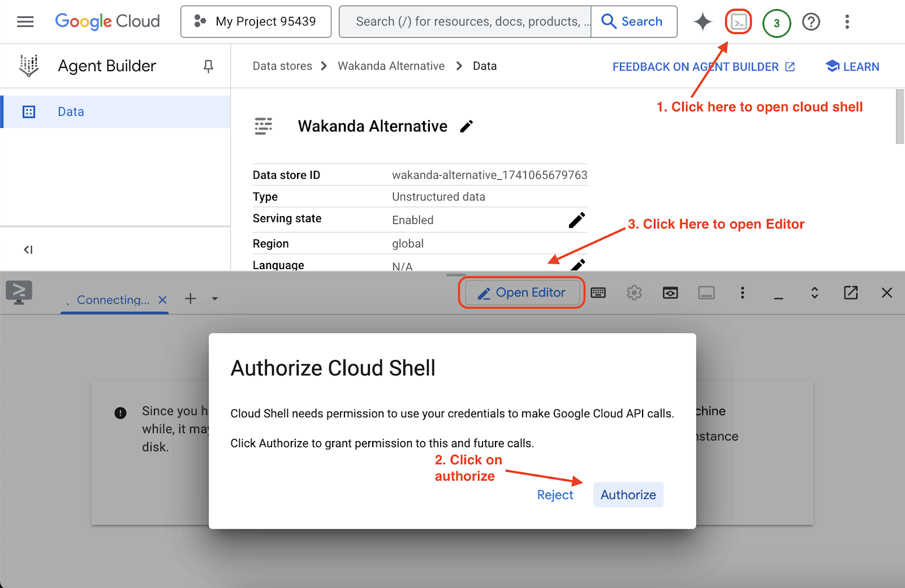
Task: Open the top-bar three-dot settings menu
Action: coord(847,22)
